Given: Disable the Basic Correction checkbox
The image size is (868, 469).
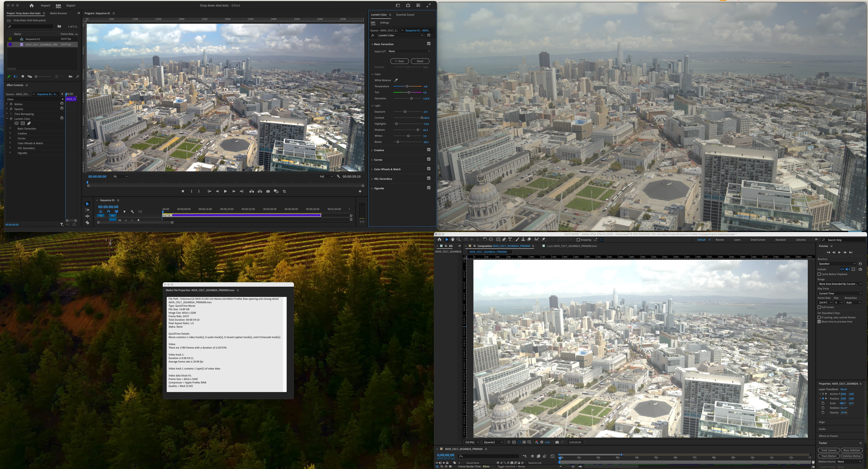Looking at the screenshot, I should click(x=429, y=44).
